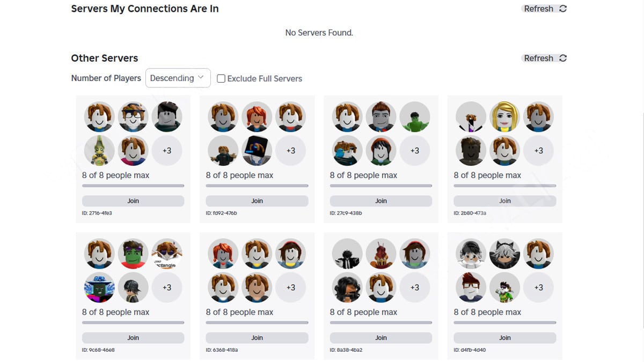The image size is (644, 362).
Task: Show +3 more players in server 6368-418a
Action: pos(290,287)
